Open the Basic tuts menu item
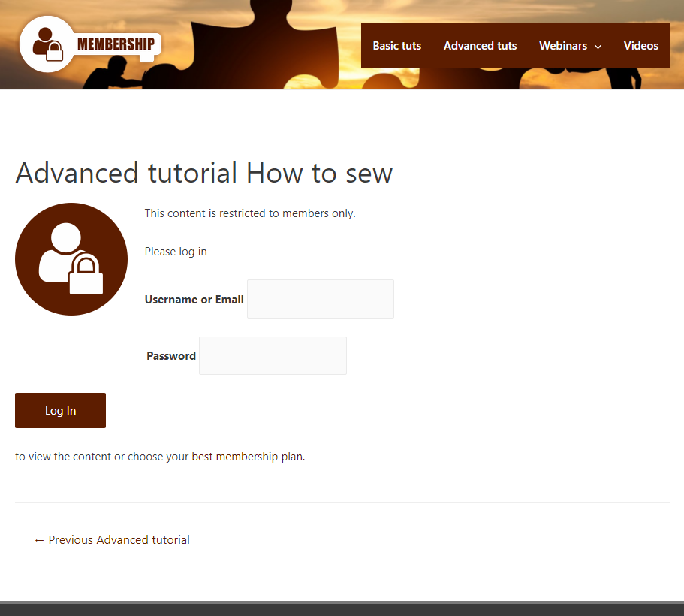The width and height of the screenshot is (684, 616). (396, 45)
